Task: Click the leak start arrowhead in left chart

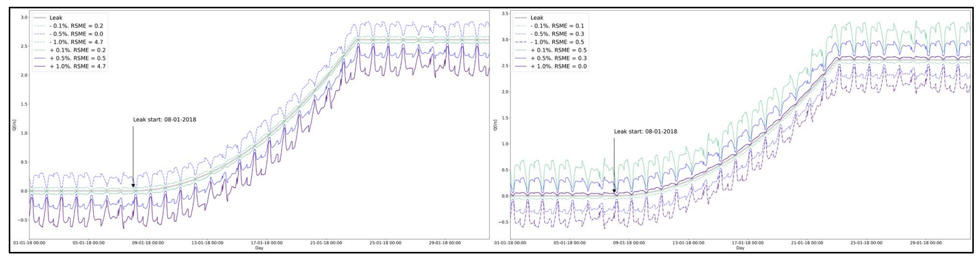Action: [x=133, y=186]
